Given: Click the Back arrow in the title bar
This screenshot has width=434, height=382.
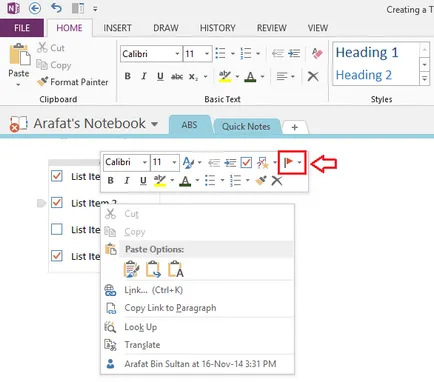Looking at the screenshot, I should [x=35, y=8].
